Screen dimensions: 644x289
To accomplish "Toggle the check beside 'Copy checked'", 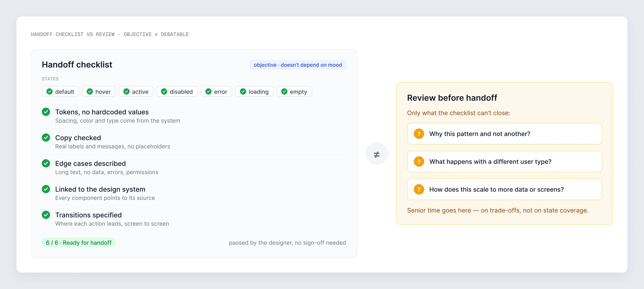I will click(46, 138).
